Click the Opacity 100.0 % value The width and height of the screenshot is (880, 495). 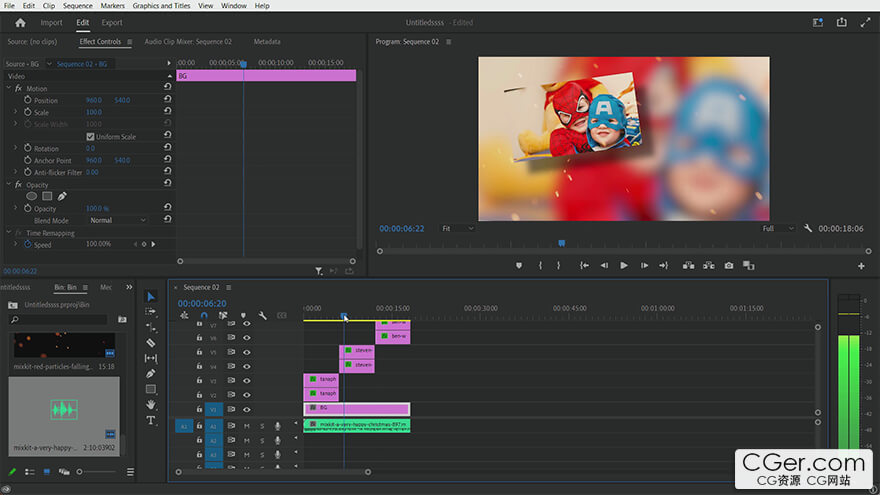coord(98,208)
